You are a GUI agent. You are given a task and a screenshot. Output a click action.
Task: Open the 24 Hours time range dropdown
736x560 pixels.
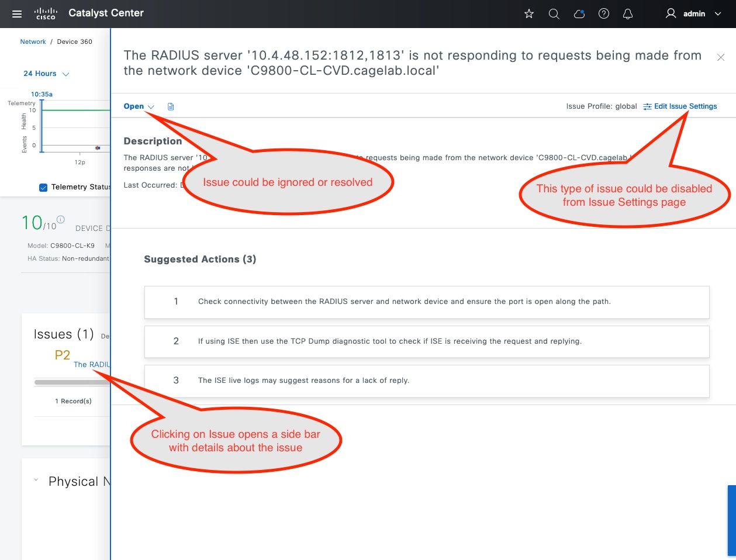[x=46, y=74]
